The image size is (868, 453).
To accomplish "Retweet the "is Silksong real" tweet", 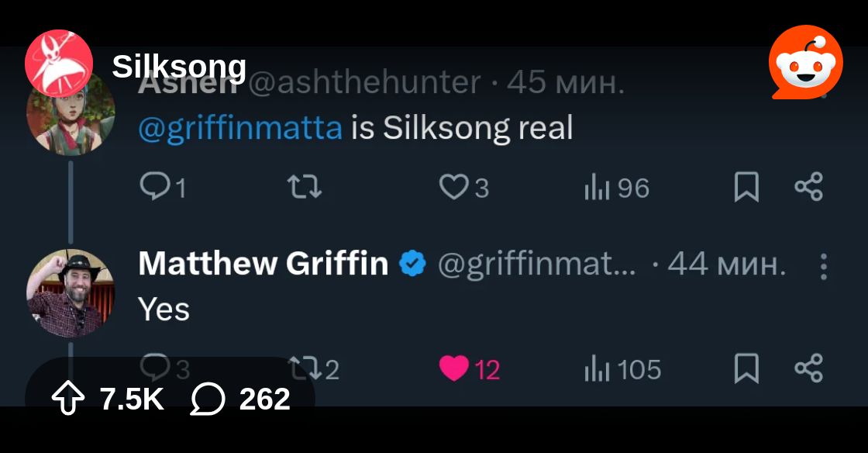I will (305, 187).
